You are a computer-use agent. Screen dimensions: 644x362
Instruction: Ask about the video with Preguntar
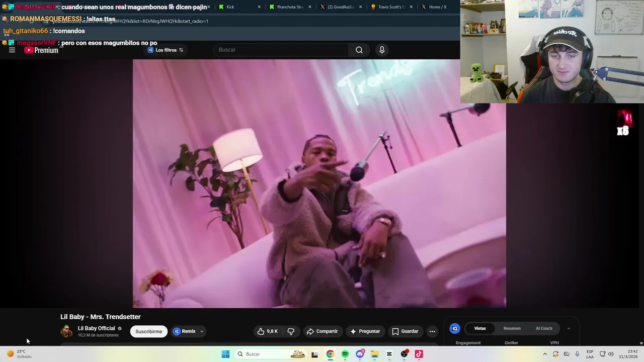pos(365,331)
